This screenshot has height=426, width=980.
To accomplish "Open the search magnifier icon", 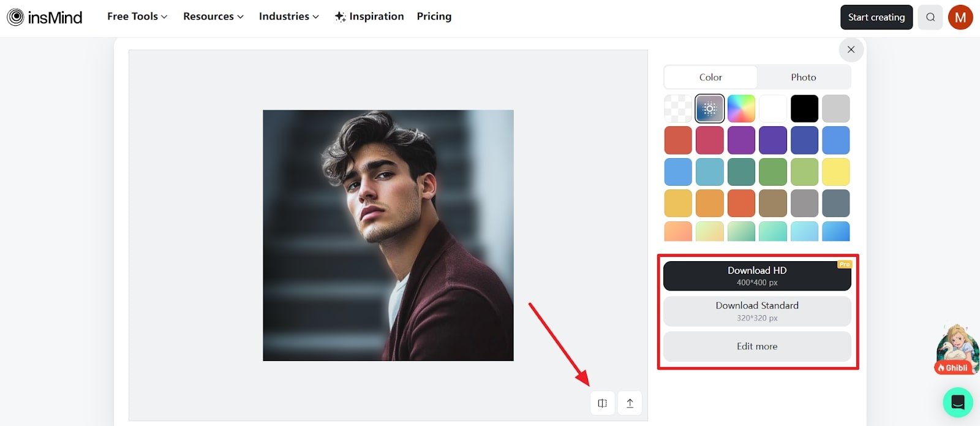I will tap(930, 17).
